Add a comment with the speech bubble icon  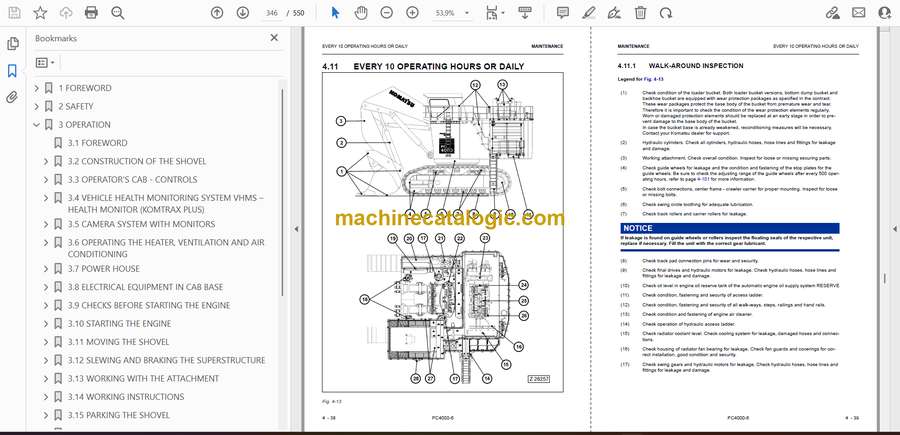563,13
